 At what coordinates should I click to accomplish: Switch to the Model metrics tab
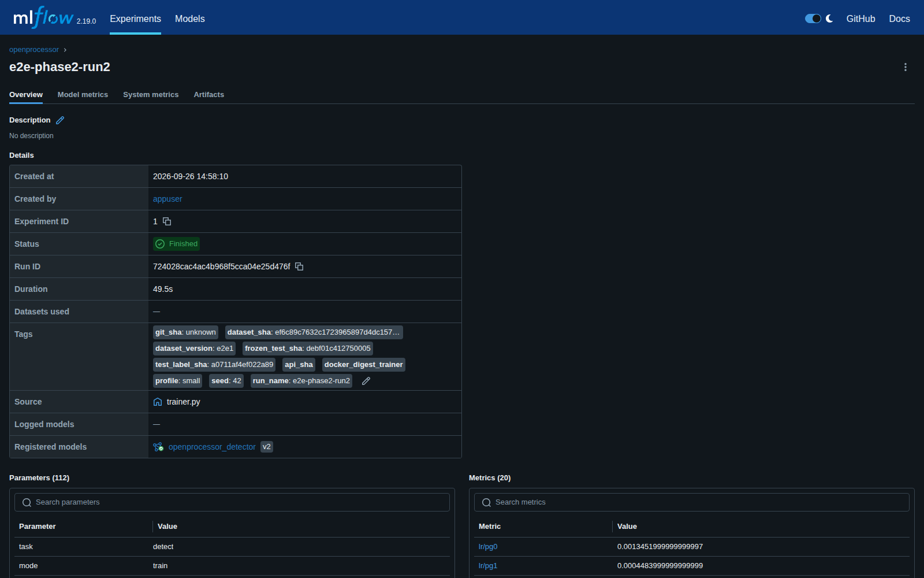83,95
